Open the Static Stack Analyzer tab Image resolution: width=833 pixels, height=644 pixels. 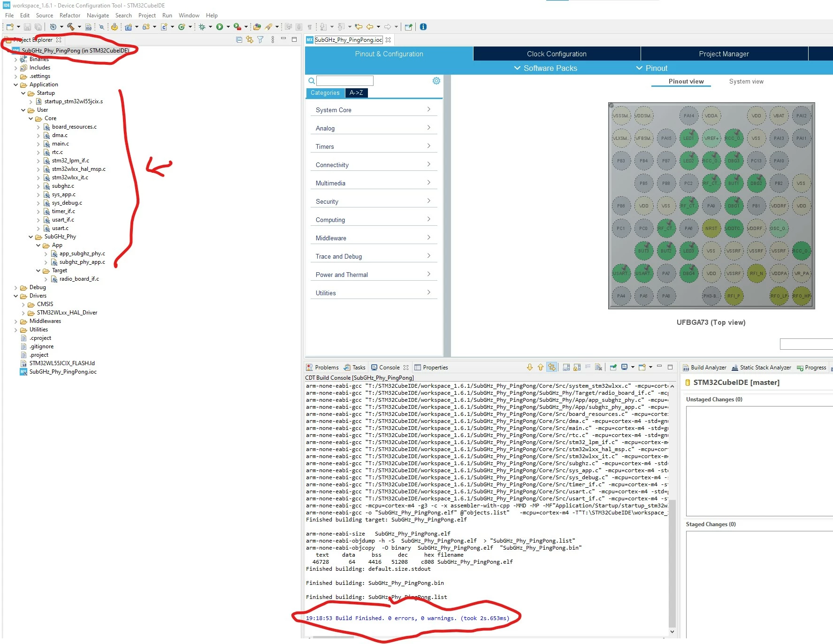click(761, 368)
